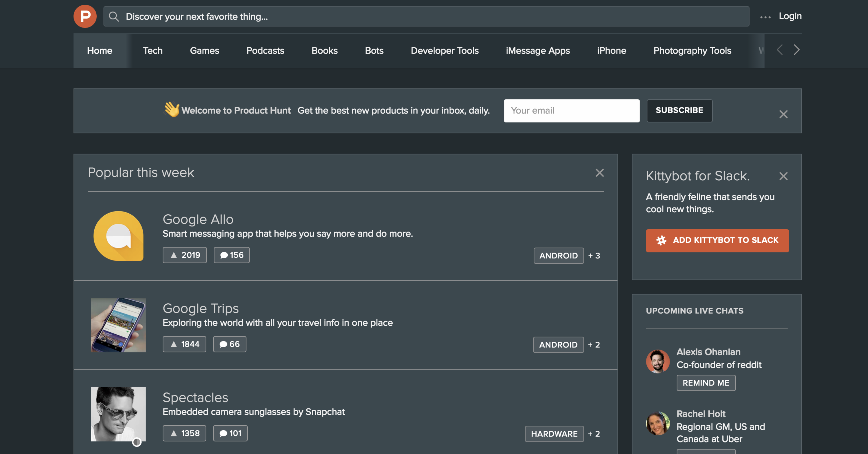View Google Trips comments
The width and height of the screenshot is (868, 454).
229,344
